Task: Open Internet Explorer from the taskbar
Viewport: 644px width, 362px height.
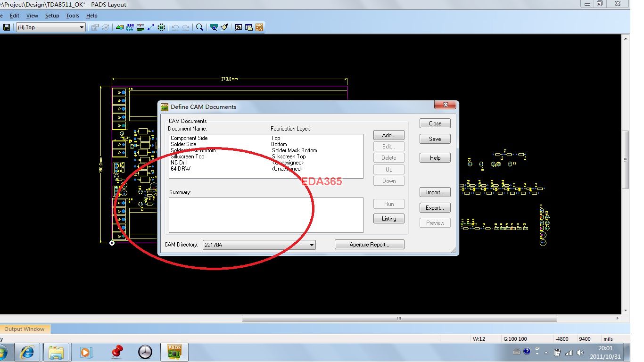Action: coord(27,352)
